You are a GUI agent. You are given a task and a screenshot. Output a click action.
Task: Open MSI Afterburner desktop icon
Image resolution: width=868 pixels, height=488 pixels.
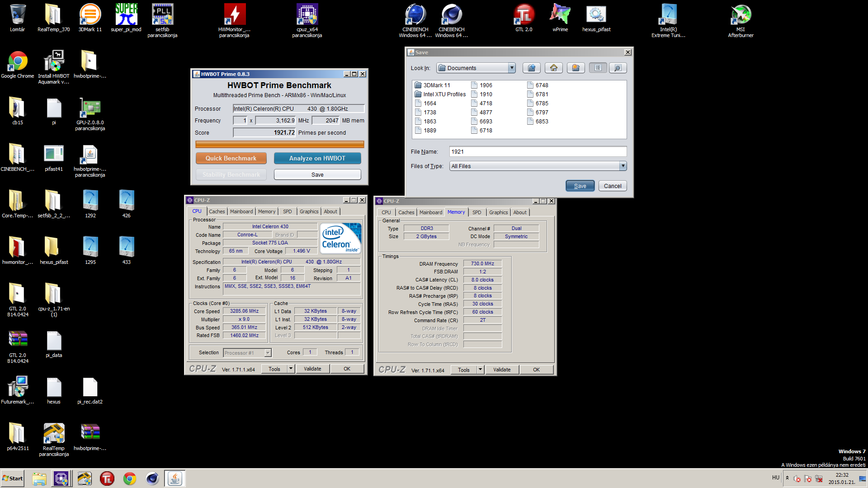point(741,20)
